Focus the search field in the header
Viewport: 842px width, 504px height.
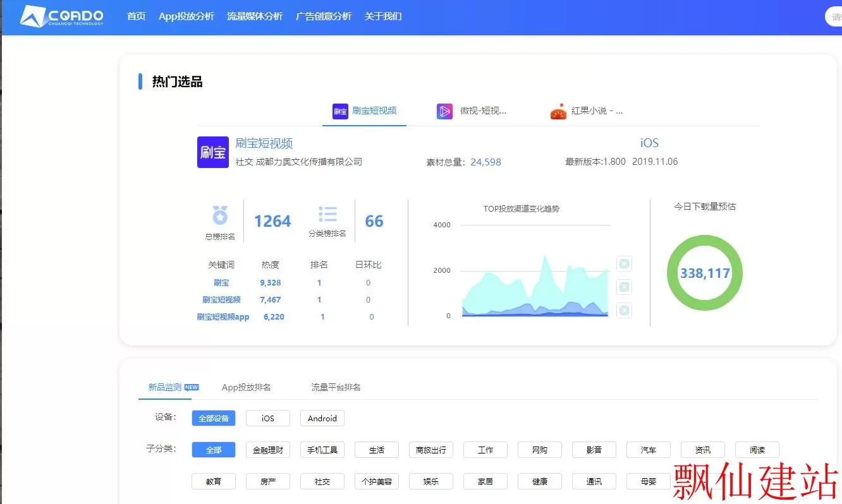point(833,17)
